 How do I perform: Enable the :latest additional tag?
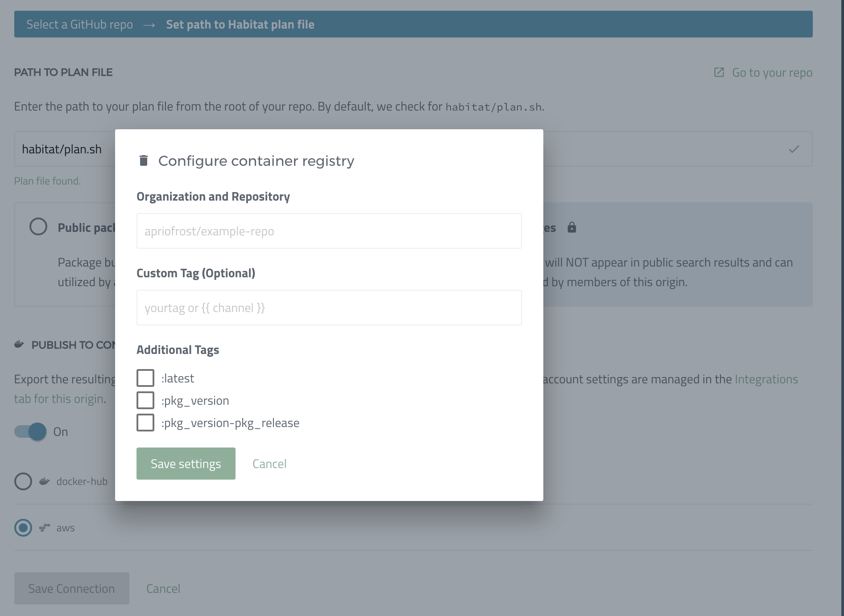coord(145,378)
